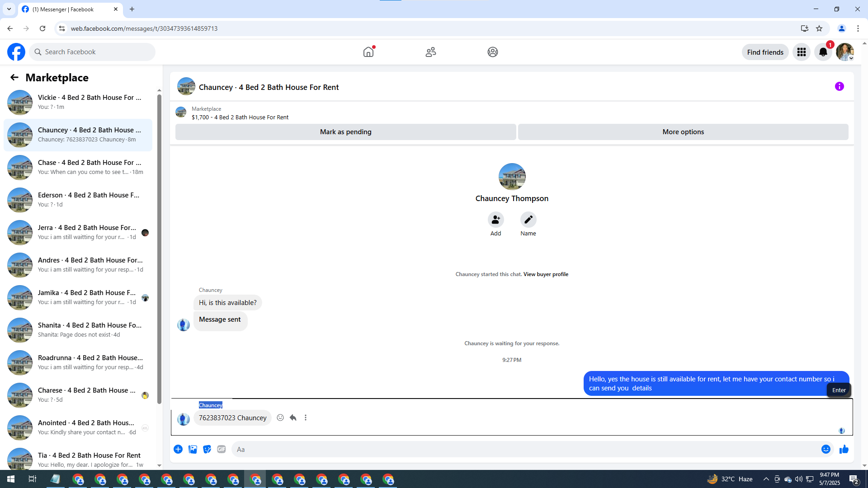Choose a GIF using GIF icon
Image resolution: width=868 pixels, height=488 pixels.
tap(221, 449)
